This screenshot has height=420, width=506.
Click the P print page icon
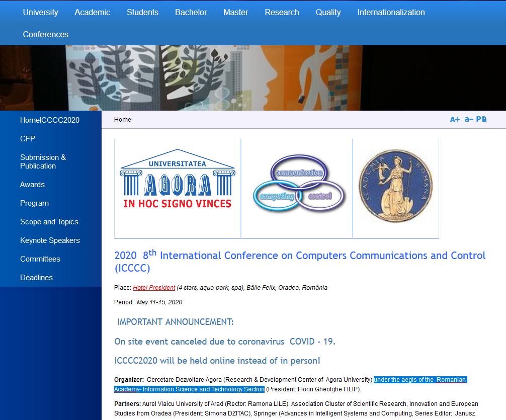click(x=481, y=119)
